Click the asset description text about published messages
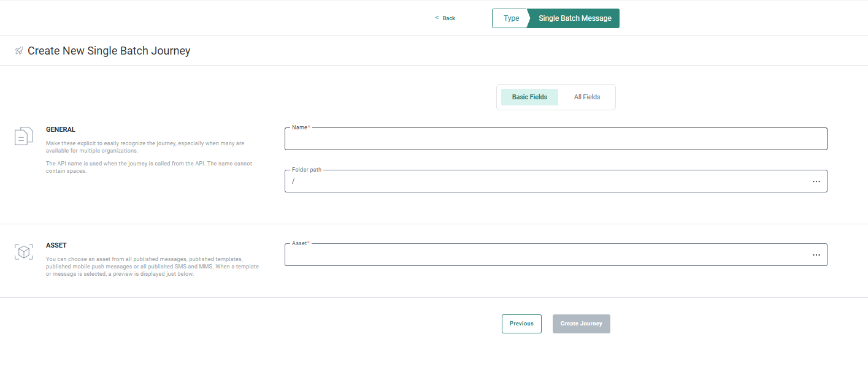 (x=152, y=267)
